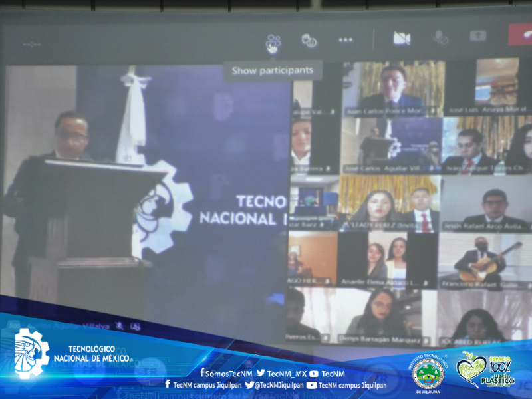Select the Juan Carlos Ponce video tile
The width and height of the screenshot is (532, 399).
click(392, 89)
